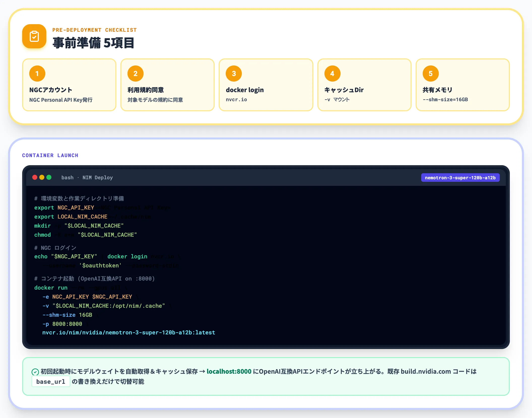This screenshot has height=418, width=532.
Task: Click the orange clipboard checklist icon
Action: pos(34,36)
